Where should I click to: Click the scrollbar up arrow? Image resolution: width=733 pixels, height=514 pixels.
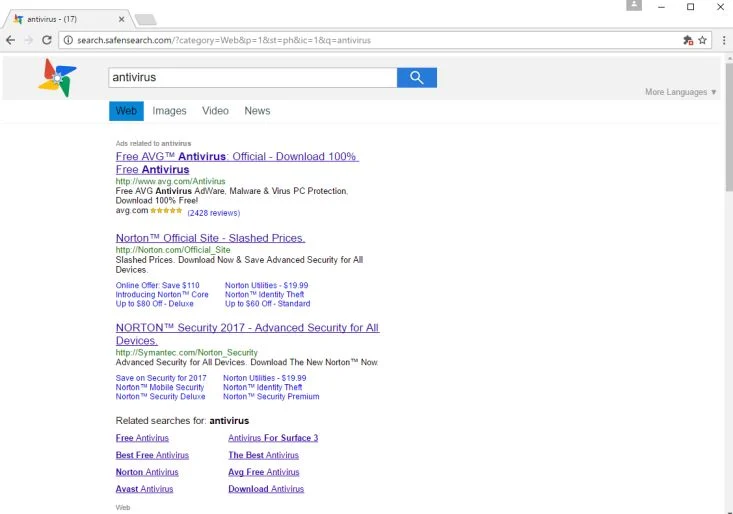[729, 58]
